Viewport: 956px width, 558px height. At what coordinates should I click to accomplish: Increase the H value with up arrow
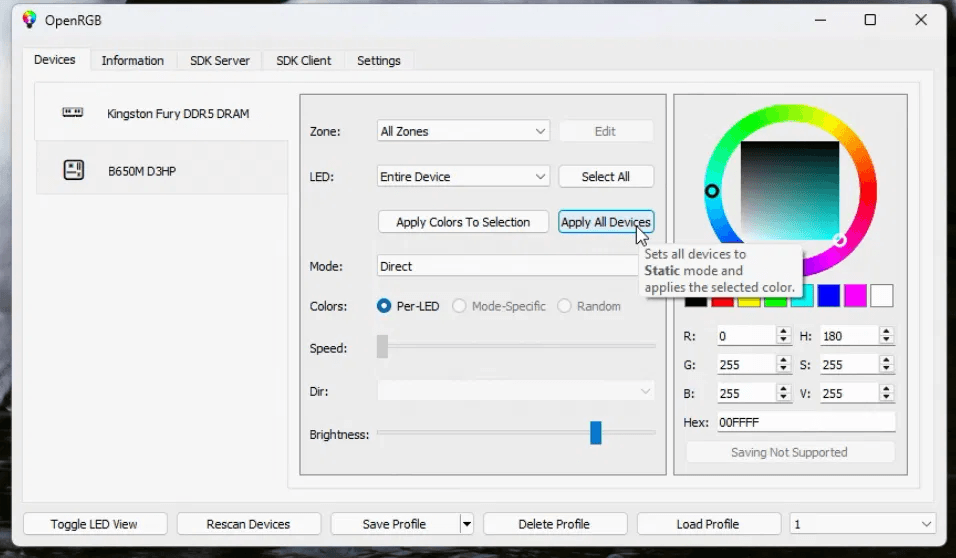click(886, 331)
